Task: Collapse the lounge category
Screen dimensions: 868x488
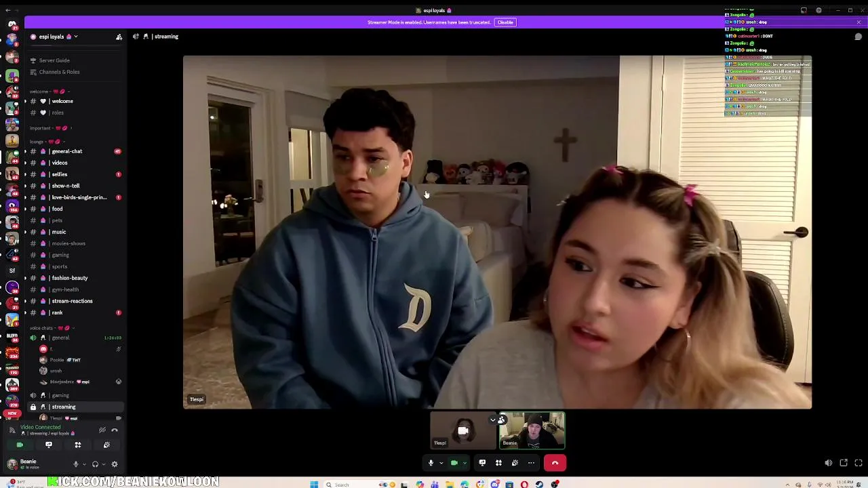Action: tap(47, 142)
